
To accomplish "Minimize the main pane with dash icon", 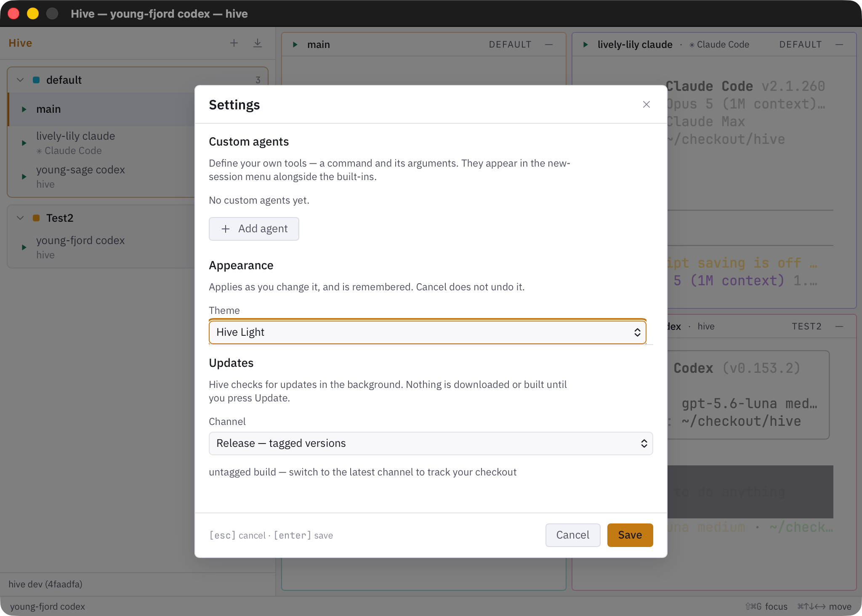I will pyautogui.click(x=549, y=45).
